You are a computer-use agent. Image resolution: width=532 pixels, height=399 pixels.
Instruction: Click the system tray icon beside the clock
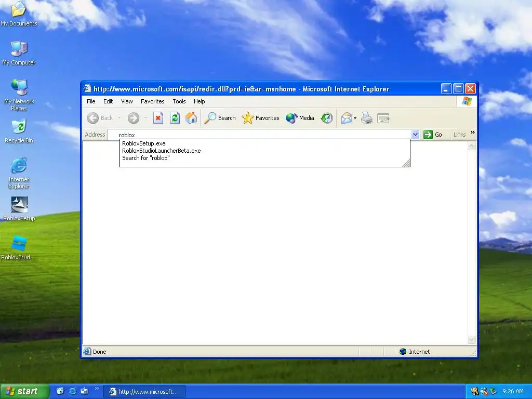point(493,391)
